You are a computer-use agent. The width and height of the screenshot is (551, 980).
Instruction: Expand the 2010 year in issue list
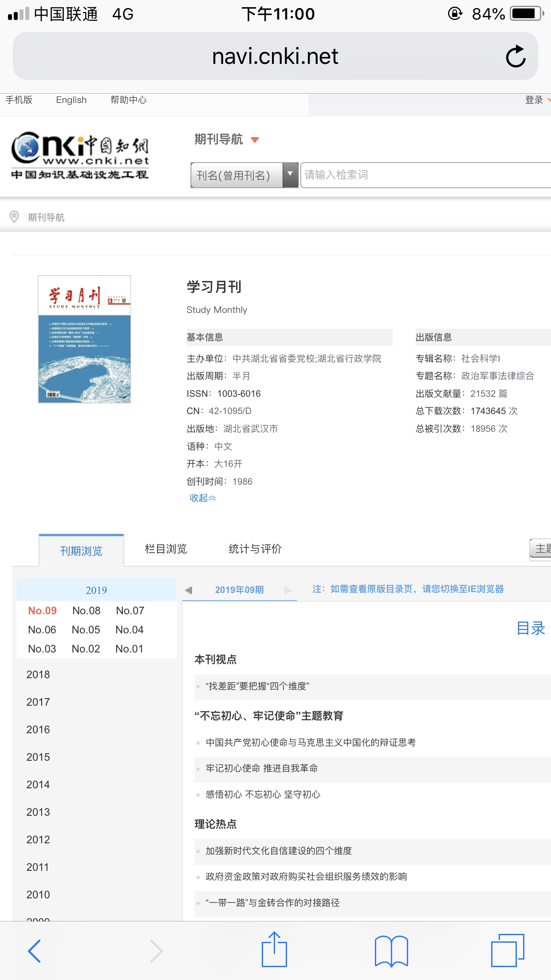(38, 895)
